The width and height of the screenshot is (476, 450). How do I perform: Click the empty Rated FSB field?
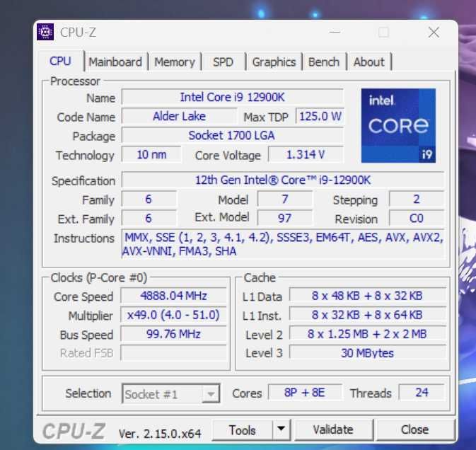(173, 353)
